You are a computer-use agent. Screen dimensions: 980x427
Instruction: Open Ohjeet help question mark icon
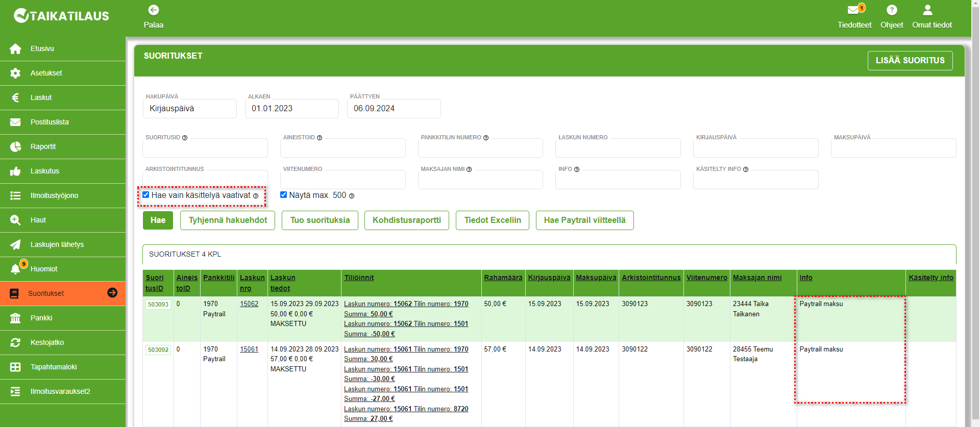click(891, 10)
